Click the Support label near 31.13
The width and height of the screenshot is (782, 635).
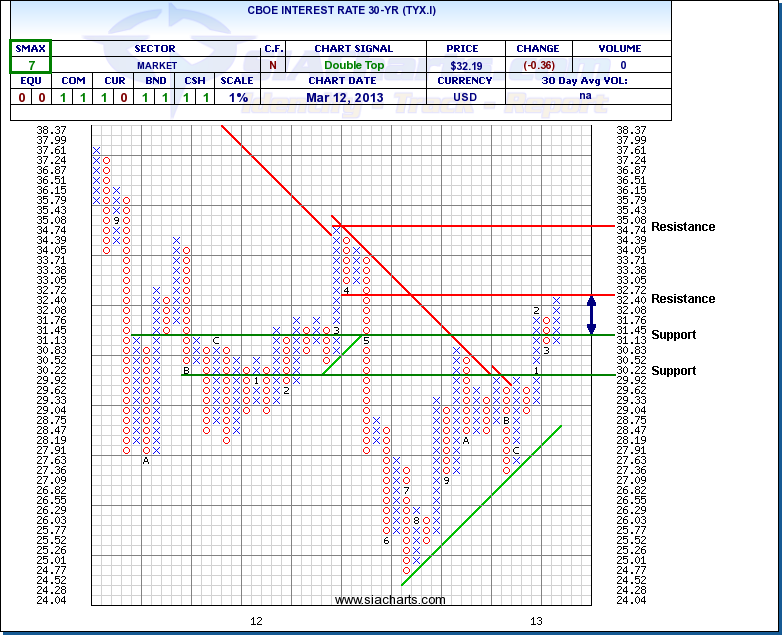[673, 335]
